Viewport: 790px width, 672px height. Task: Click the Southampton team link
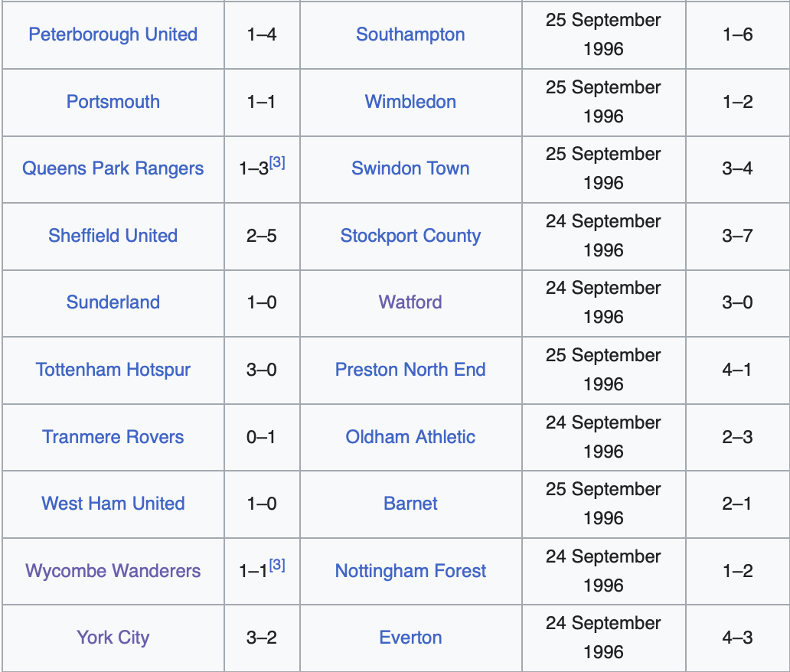point(410,34)
